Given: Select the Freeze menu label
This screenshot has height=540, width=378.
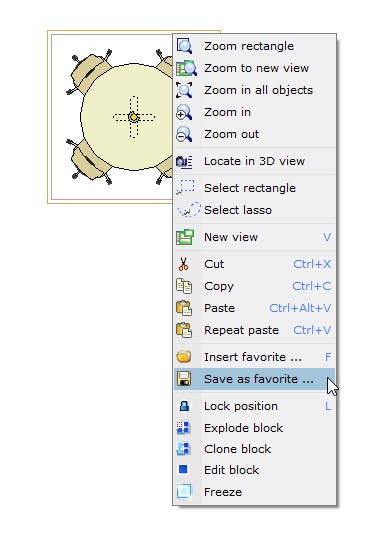Looking at the screenshot, I should click(x=223, y=492).
